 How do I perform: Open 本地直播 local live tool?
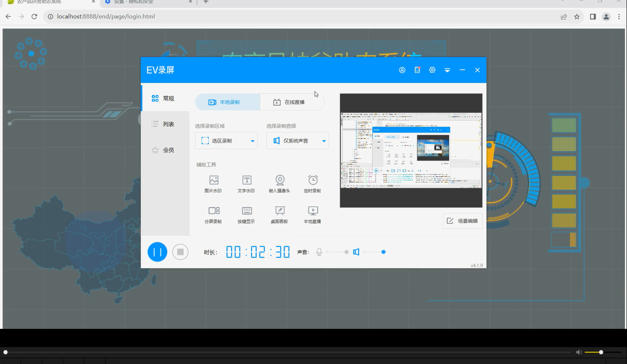click(x=313, y=215)
